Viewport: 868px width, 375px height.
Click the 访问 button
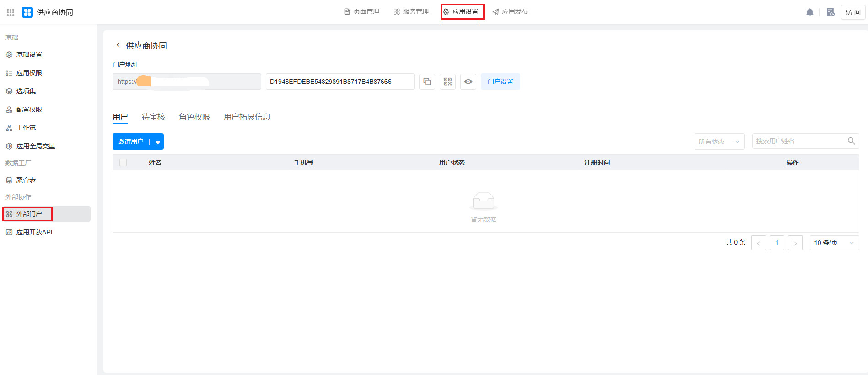point(853,12)
